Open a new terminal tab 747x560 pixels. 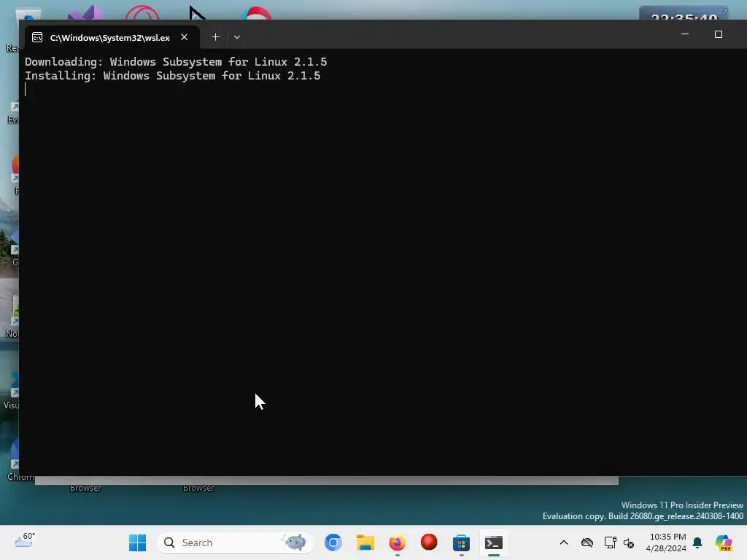coord(215,37)
